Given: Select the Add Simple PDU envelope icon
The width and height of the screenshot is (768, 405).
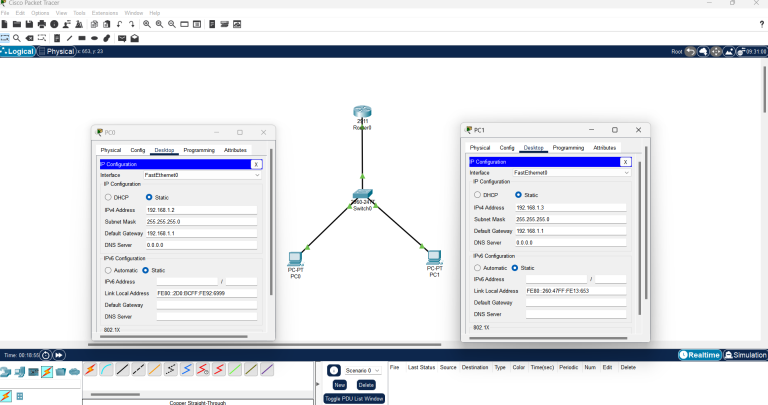Looking at the screenshot, I should click(x=122, y=38).
